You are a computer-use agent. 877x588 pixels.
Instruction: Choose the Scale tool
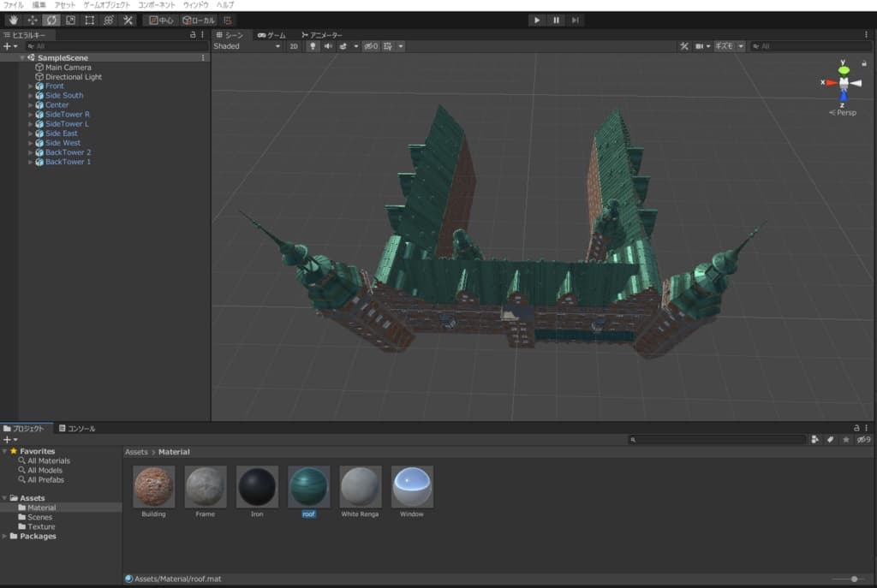[x=70, y=20]
